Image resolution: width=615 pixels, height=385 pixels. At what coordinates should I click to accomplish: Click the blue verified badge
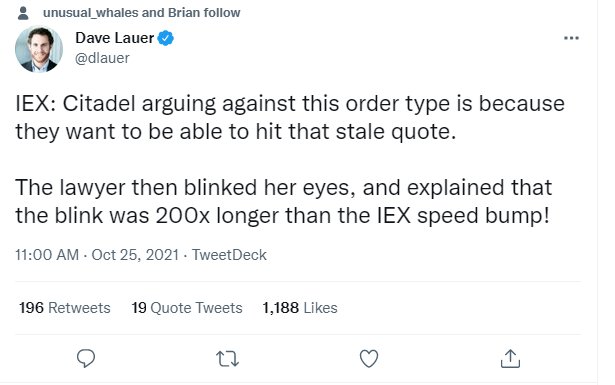(x=166, y=38)
